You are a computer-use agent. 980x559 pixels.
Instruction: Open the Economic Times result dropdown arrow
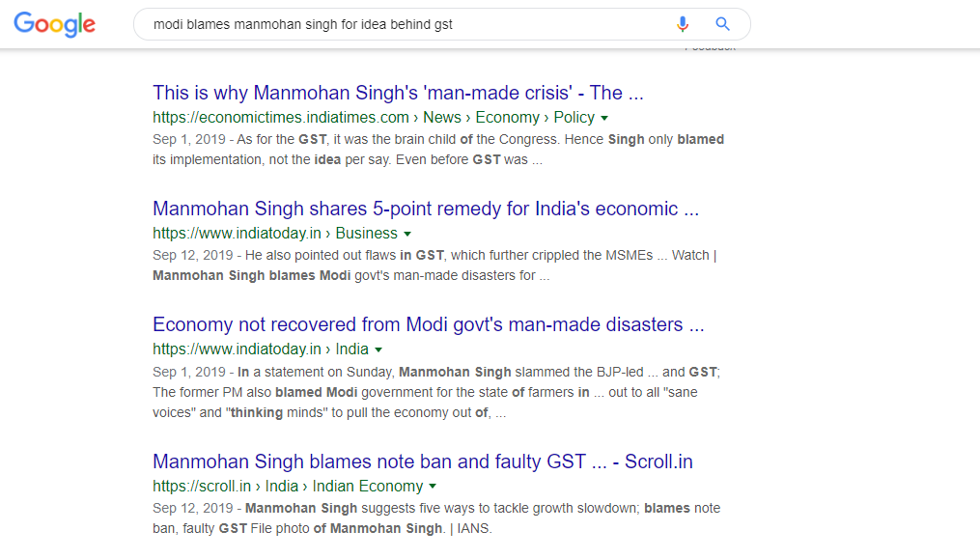coord(604,118)
